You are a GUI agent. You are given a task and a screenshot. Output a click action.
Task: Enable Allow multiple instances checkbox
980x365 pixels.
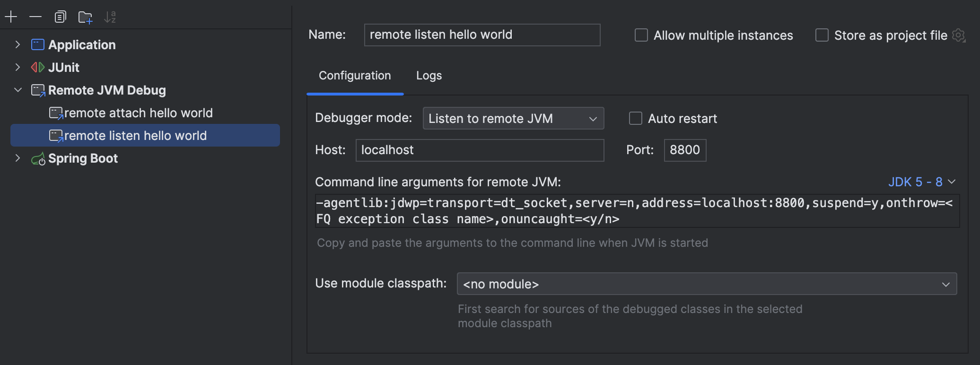coord(641,35)
